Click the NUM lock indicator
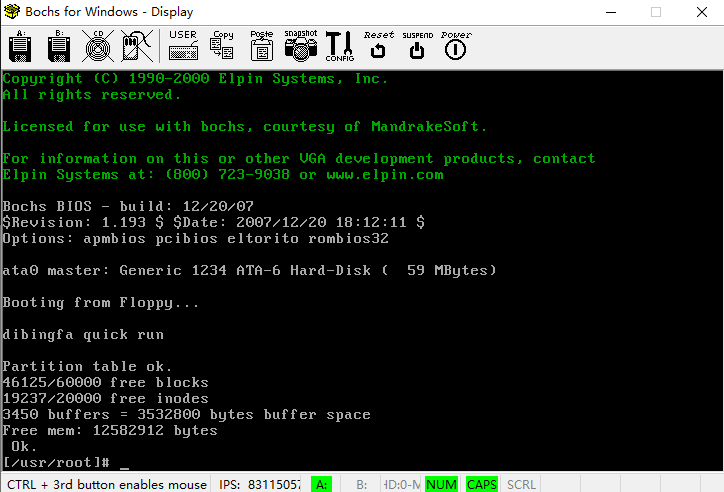 [x=441, y=485]
